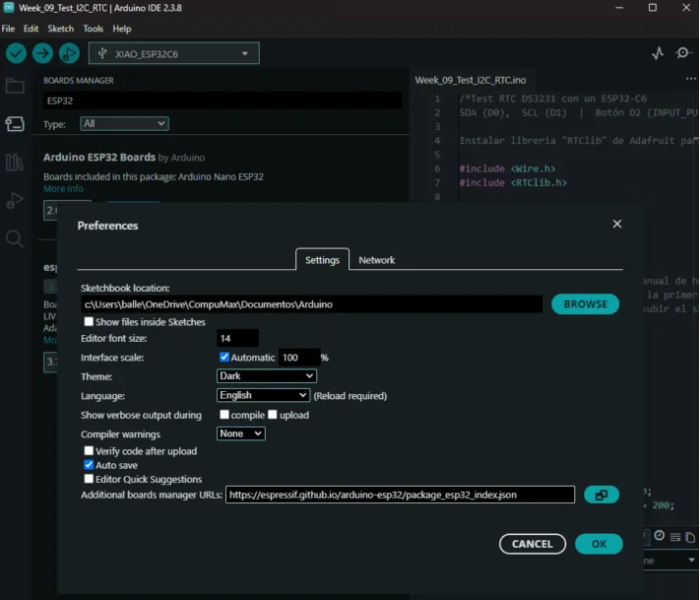Open the Serial Monitor icon
The image size is (700, 600).
(x=682, y=53)
